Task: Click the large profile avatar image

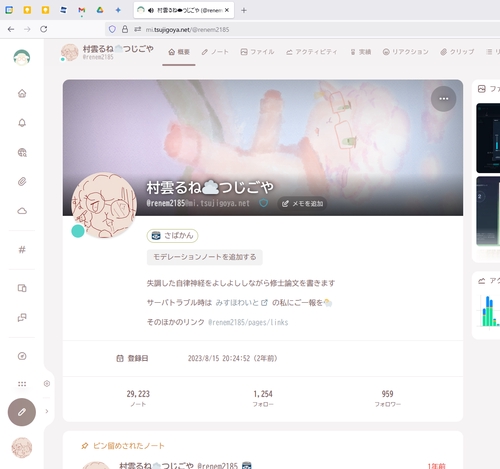Action: coord(104,205)
